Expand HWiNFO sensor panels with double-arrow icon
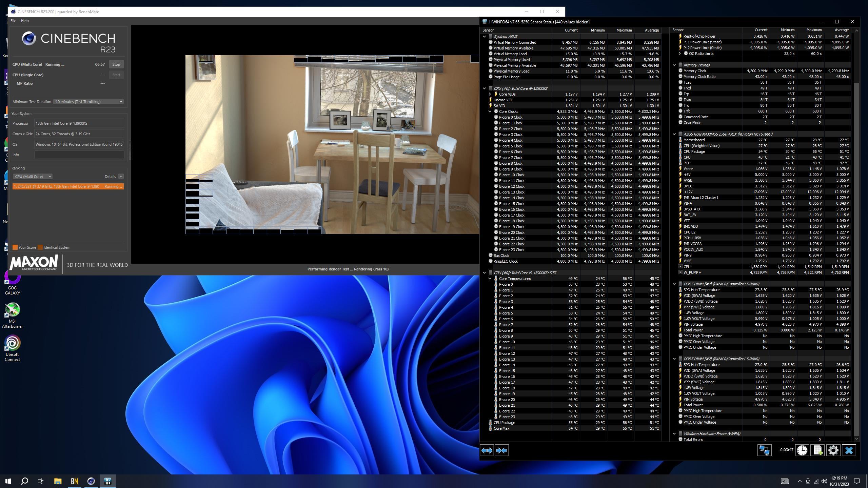868x488 pixels. pyautogui.click(x=487, y=450)
